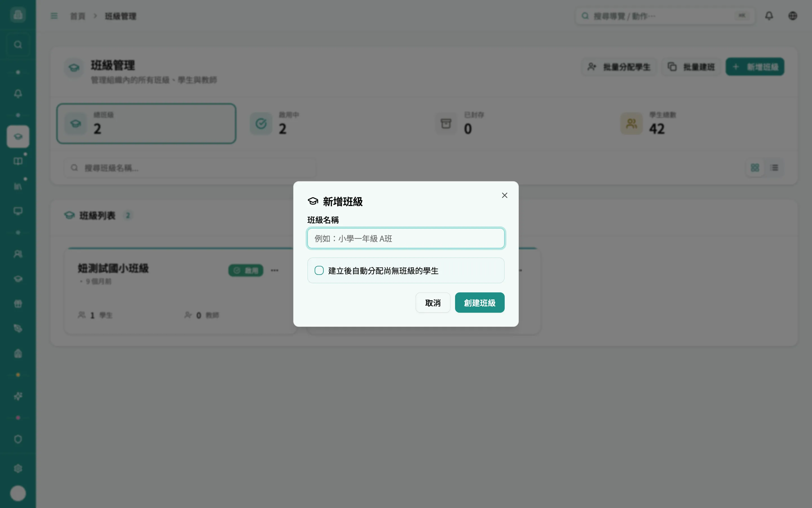Click the app logo in the sidebar
The width and height of the screenshot is (812, 508).
tap(18, 14)
